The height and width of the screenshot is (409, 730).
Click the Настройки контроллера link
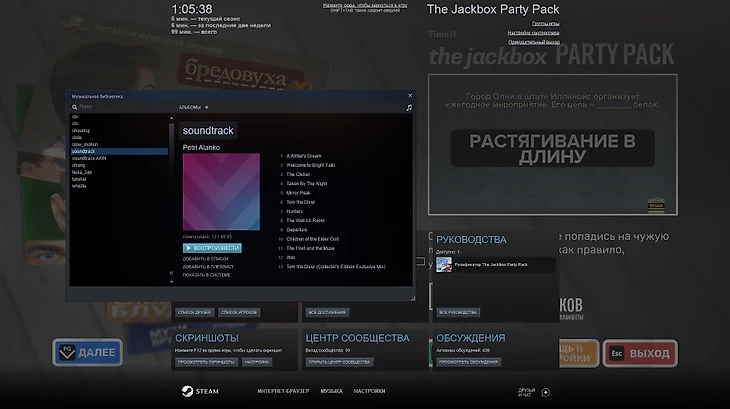[x=534, y=33]
